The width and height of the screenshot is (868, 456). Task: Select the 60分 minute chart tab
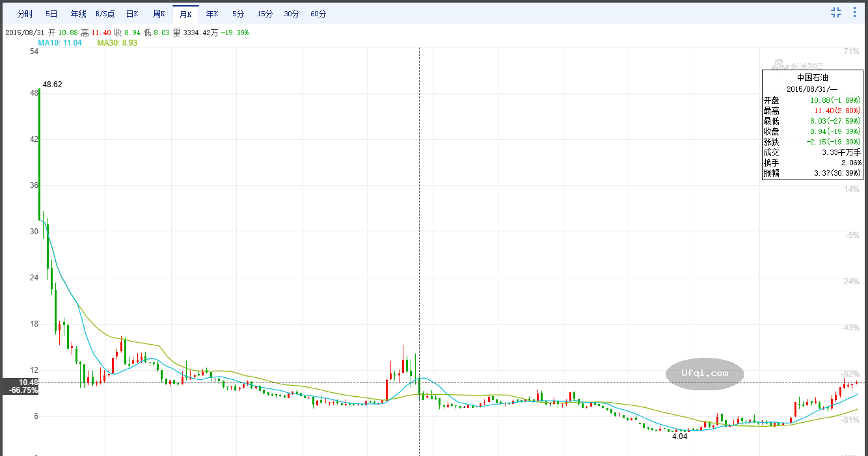pos(318,14)
